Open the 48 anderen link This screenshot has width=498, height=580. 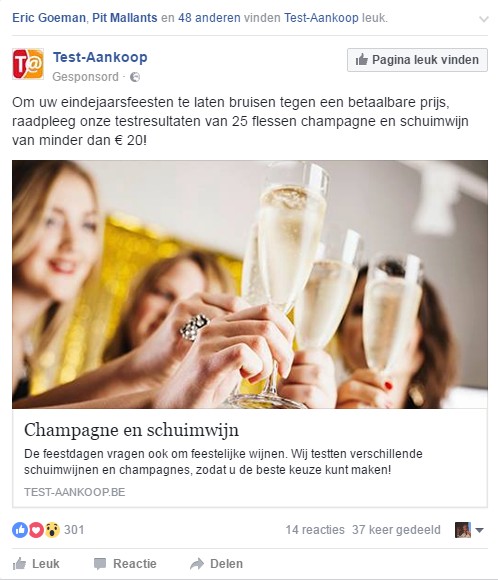click(209, 18)
